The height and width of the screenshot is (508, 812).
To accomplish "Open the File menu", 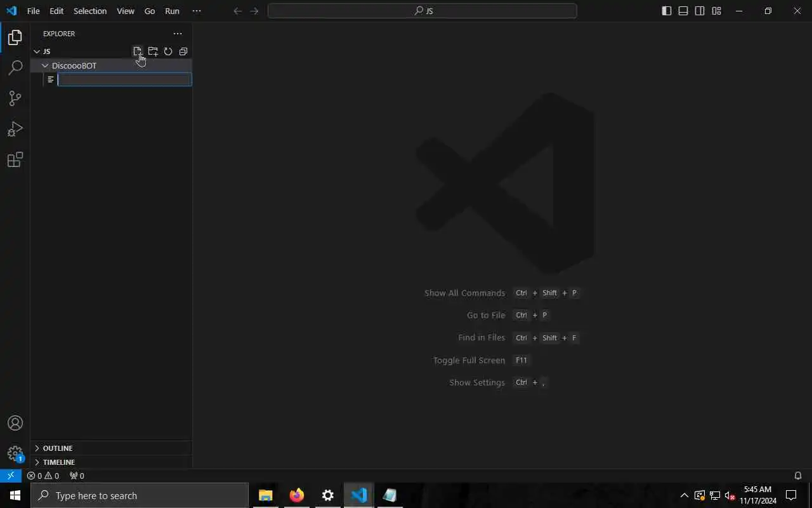I will [x=33, y=11].
